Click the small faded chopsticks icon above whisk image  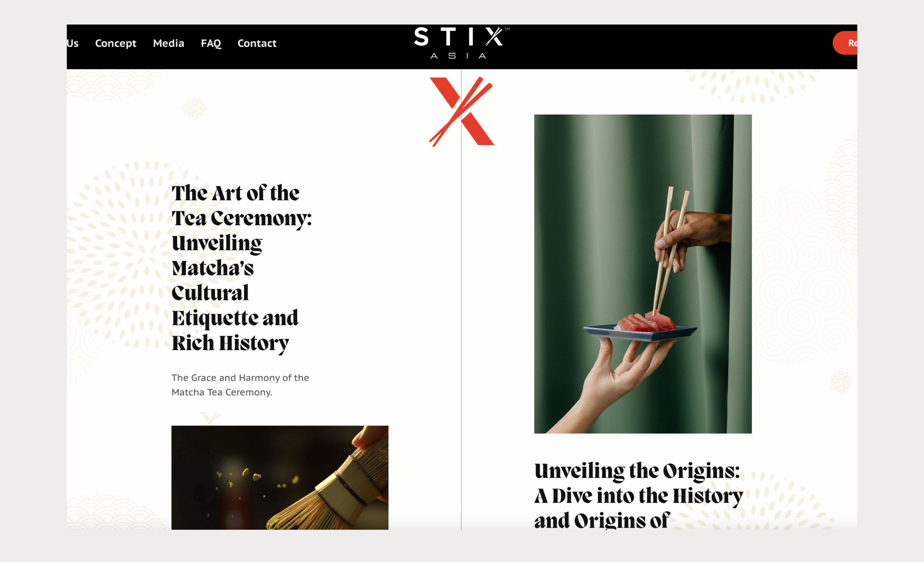point(210,418)
